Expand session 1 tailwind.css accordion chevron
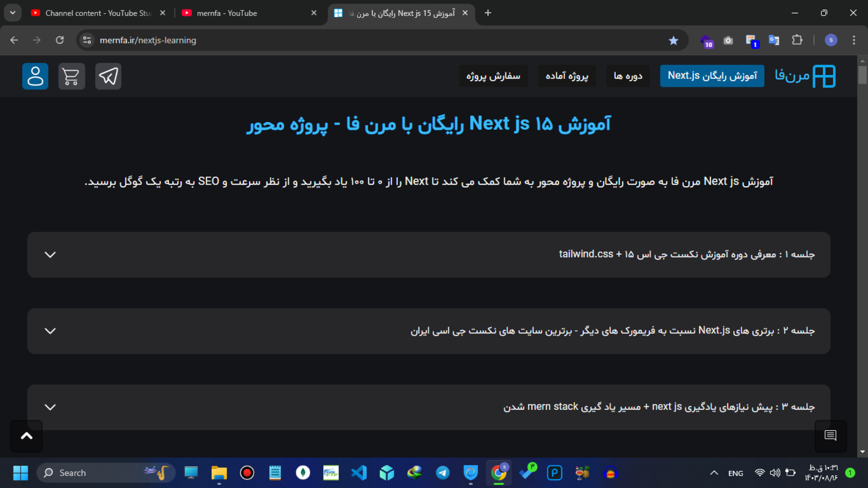The height and width of the screenshot is (488, 868). click(x=50, y=255)
